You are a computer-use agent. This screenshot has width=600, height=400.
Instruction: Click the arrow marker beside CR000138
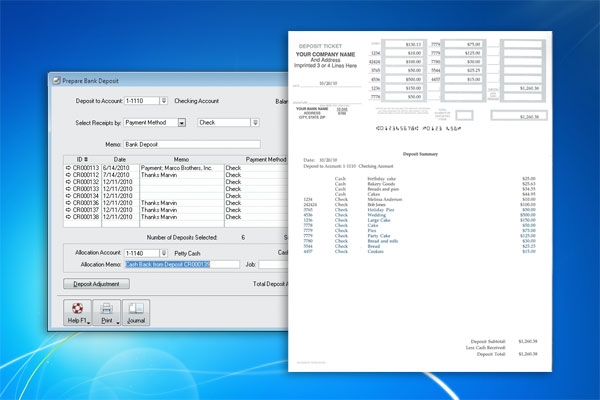click(69, 215)
